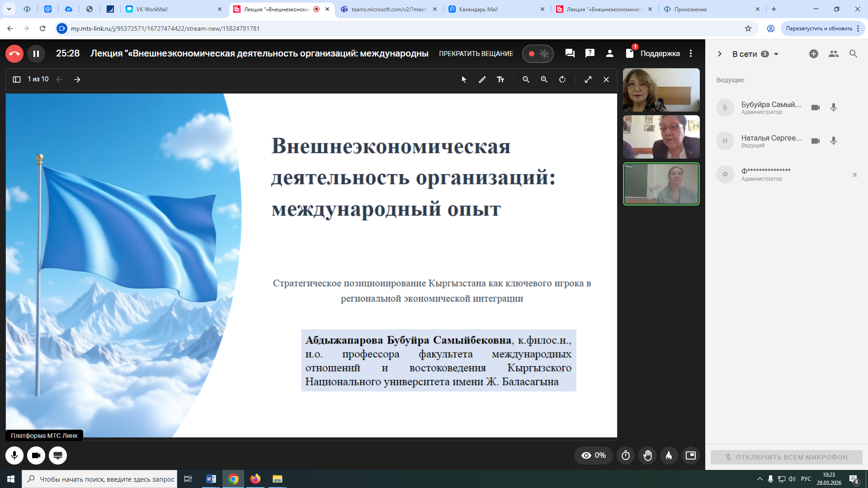Rotate the presentation slide
The width and height of the screenshot is (868, 488).
pos(562,79)
